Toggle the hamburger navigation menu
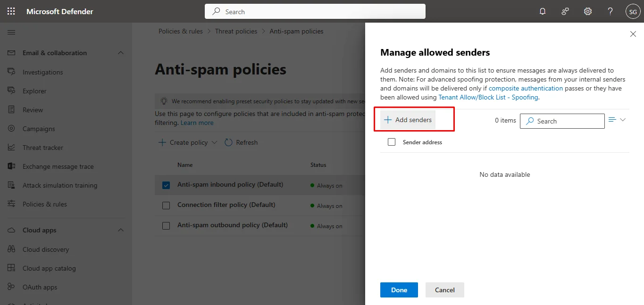644x305 pixels. [x=12, y=33]
